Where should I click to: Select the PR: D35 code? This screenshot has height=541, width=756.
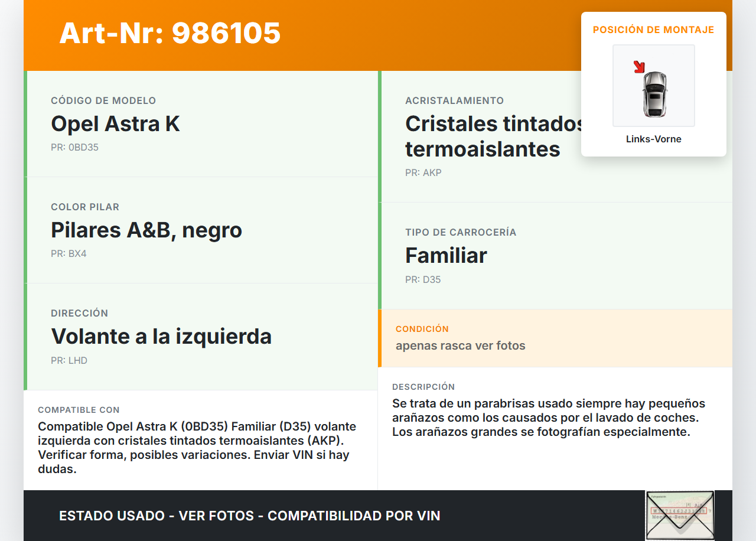[x=423, y=280]
